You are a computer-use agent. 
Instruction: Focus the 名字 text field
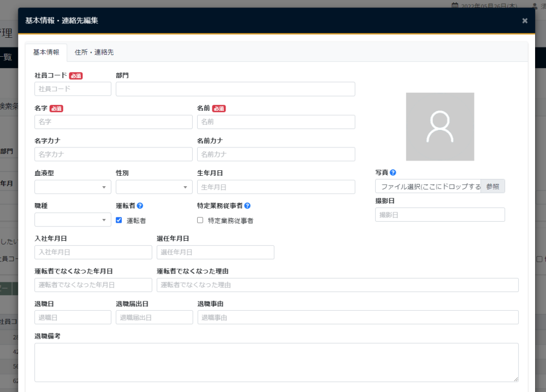tap(113, 122)
